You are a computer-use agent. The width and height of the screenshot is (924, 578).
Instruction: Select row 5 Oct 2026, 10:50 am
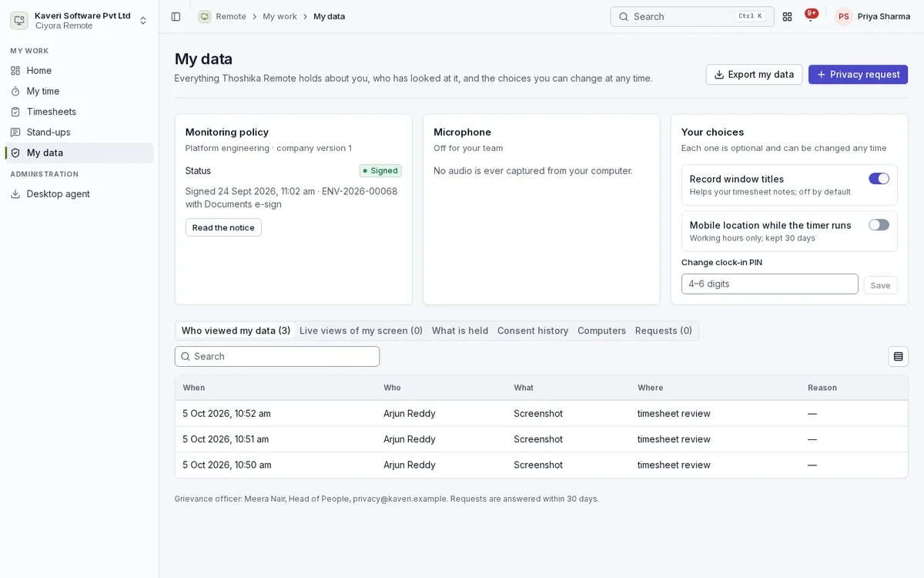point(541,465)
